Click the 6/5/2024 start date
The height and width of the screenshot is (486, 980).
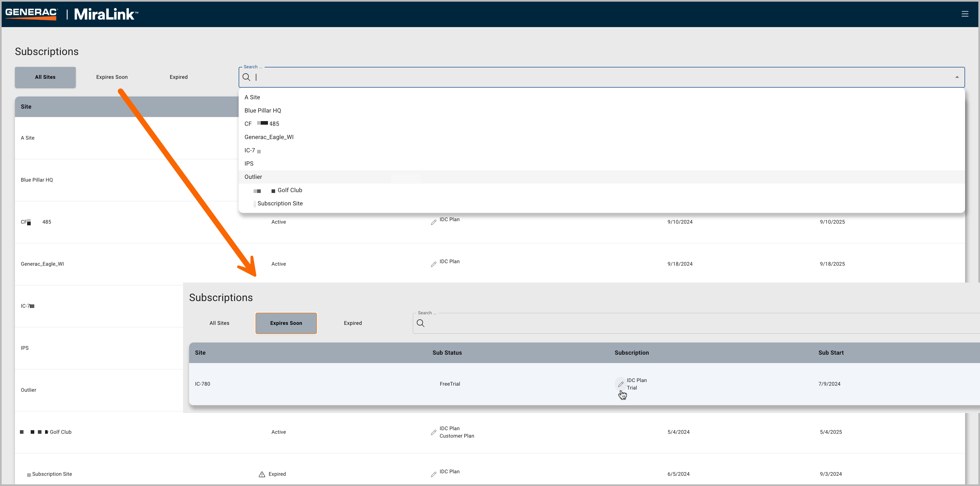(678, 474)
